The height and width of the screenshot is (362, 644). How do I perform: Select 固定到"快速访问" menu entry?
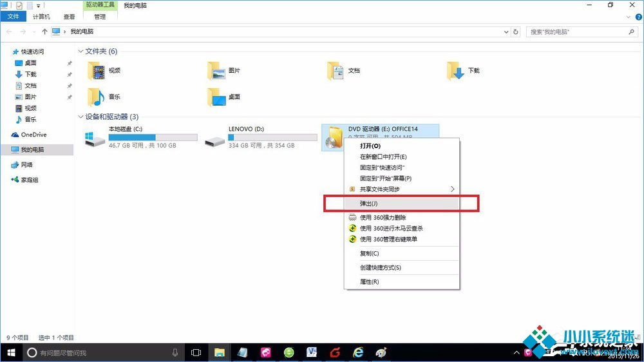pyautogui.click(x=401, y=167)
